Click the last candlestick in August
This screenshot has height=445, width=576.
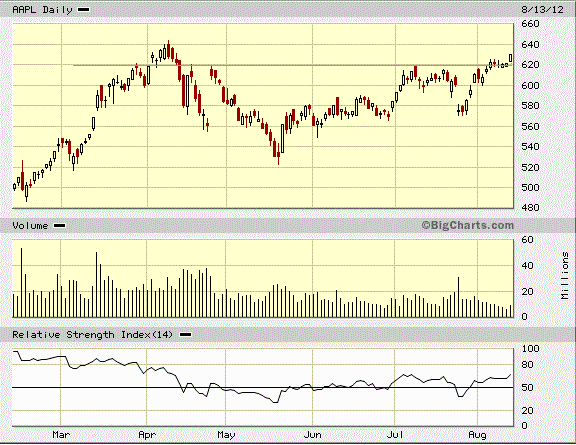click(511, 58)
